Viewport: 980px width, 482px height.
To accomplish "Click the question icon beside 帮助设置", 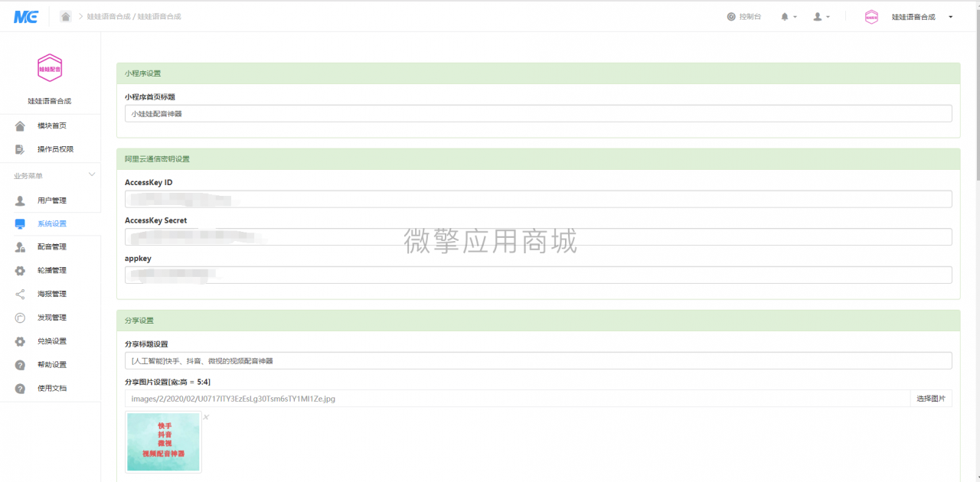I will (20, 365).
